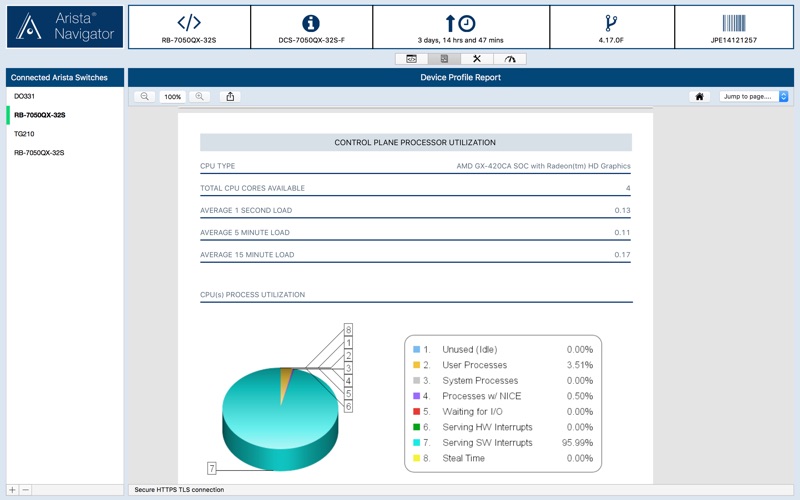Click TOTAL CPU CORES AVAILABLE row label
This screenshot has height=500, width=800.
[252, 188]
